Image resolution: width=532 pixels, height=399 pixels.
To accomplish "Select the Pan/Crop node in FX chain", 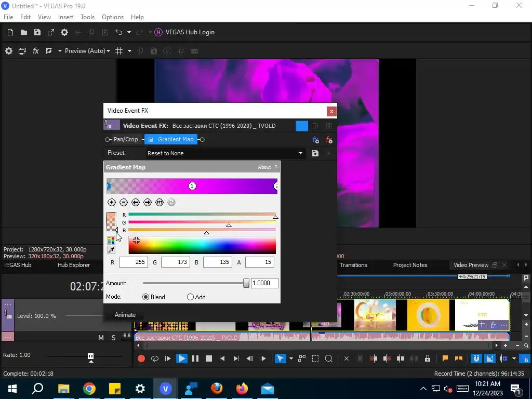I will click(x=126, y=139).
